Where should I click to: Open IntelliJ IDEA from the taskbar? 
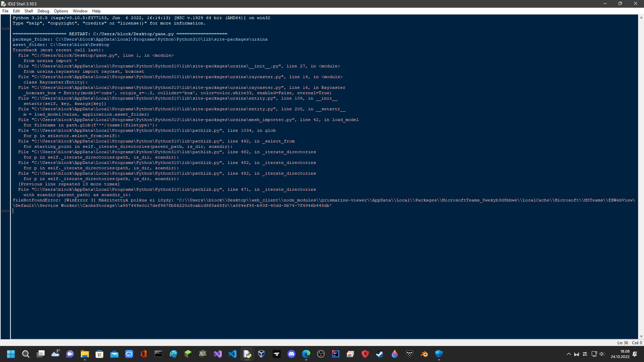(335, 354)
